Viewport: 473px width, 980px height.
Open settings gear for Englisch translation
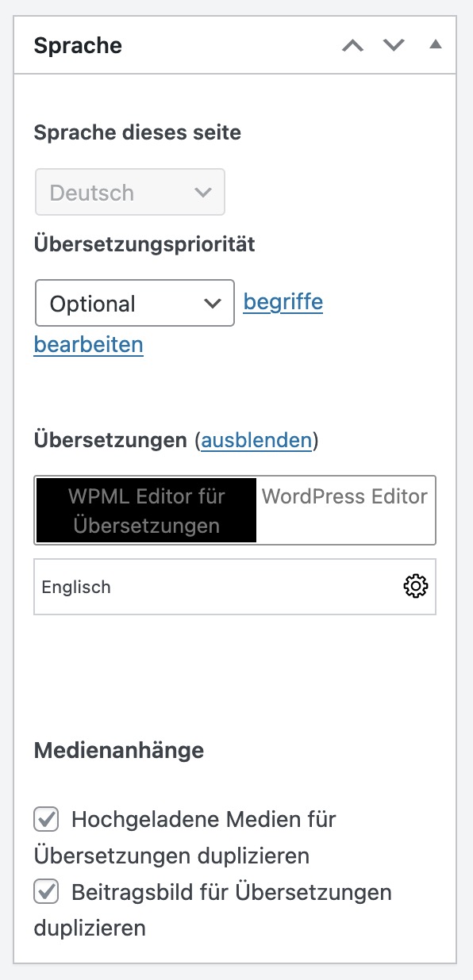coord(416,587)
